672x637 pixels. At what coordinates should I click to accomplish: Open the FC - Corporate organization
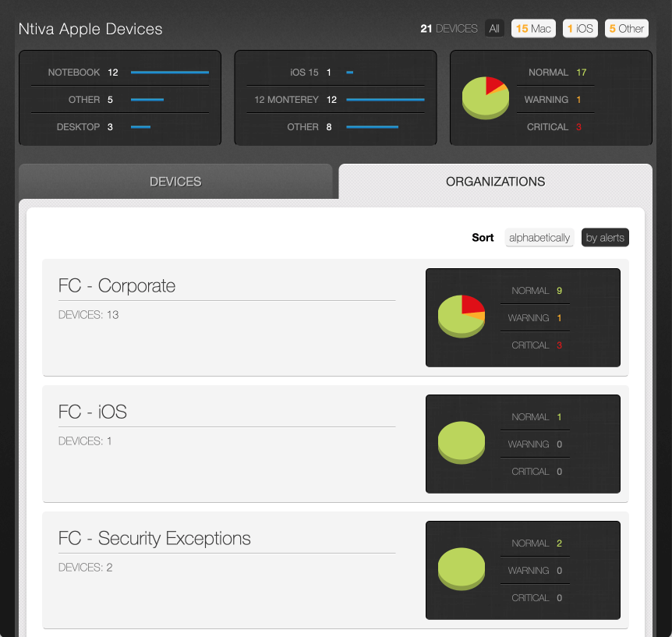click(115, 286)
